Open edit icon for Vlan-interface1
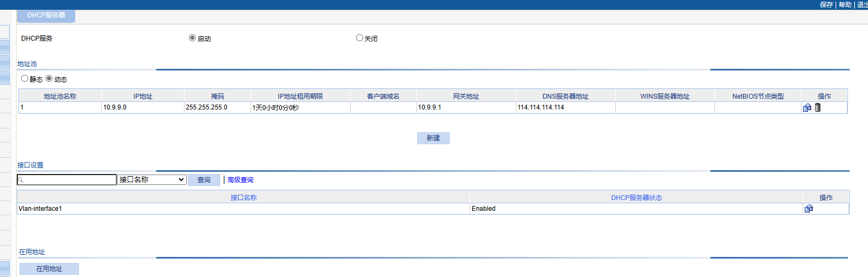The width and height of the screenshot is (868, 277). 808,209
